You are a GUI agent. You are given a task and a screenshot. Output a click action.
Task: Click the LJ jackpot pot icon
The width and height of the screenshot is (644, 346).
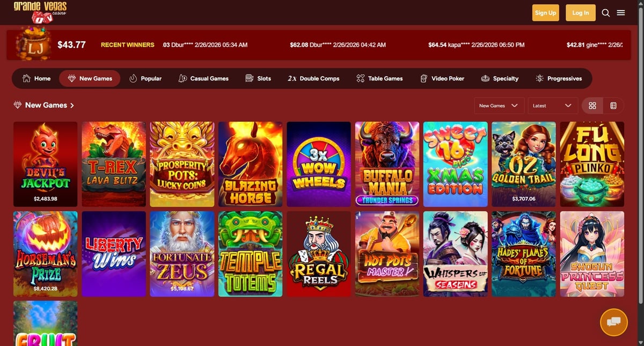click(x=33, y=44)
